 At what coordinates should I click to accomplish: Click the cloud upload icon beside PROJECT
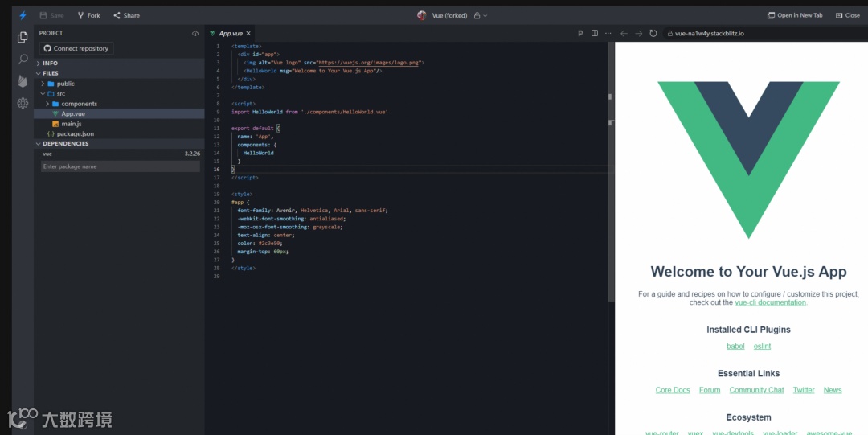(195, 33)
